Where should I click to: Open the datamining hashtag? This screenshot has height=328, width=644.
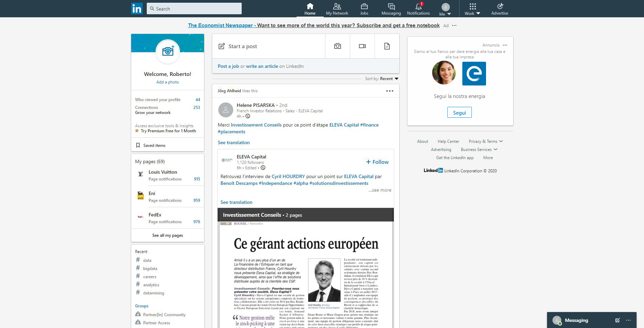[154, 293]
